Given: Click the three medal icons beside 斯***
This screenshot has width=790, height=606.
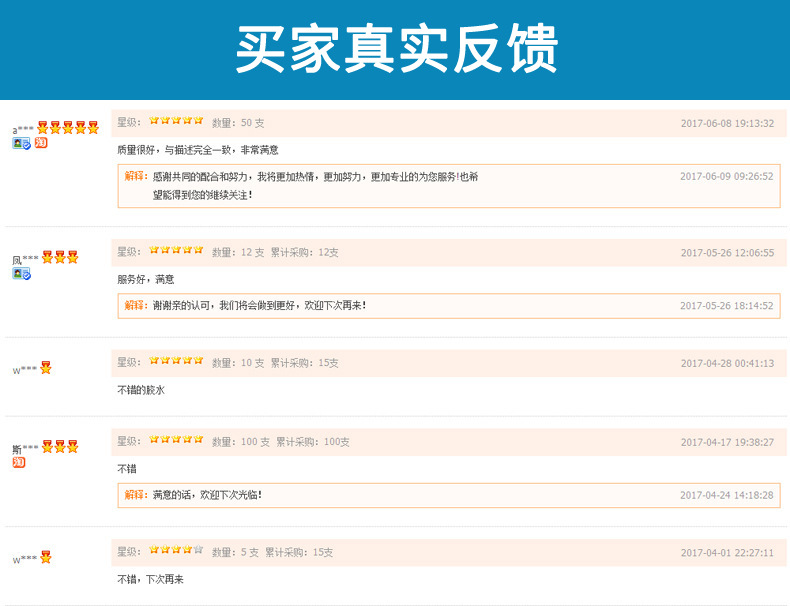Looking at the screenshot, I should tap(60, 447).
